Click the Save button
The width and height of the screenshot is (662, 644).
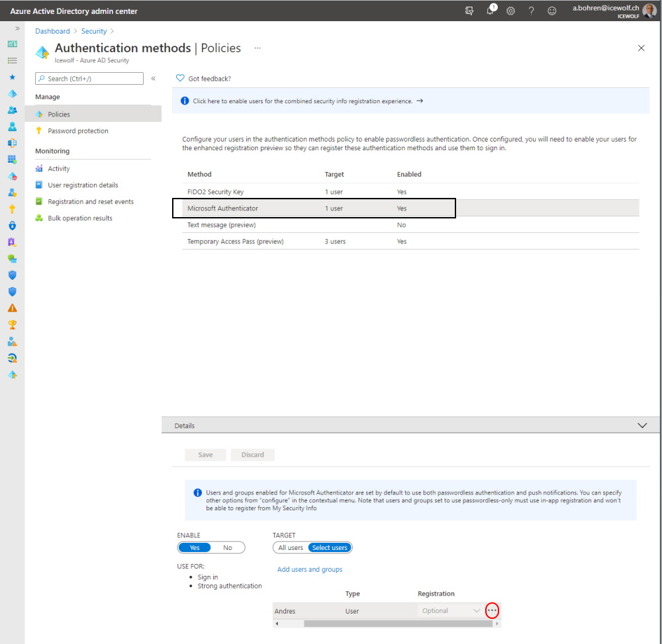coord(205,455)
